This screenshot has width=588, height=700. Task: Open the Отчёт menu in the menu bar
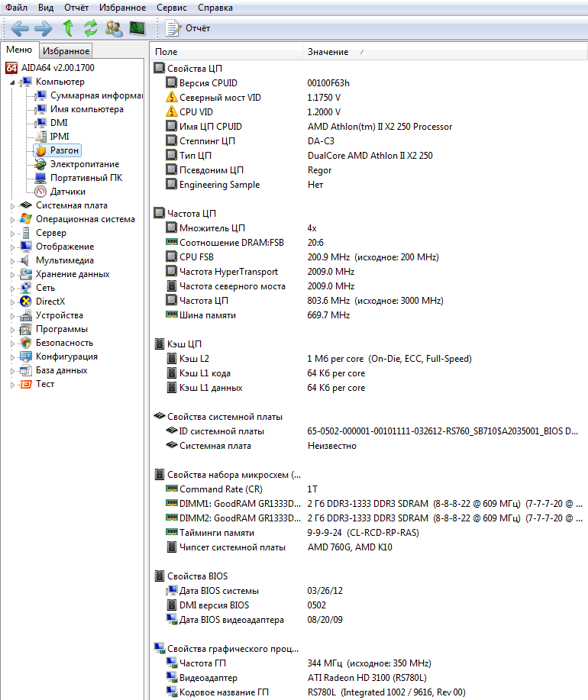point(76,8)
